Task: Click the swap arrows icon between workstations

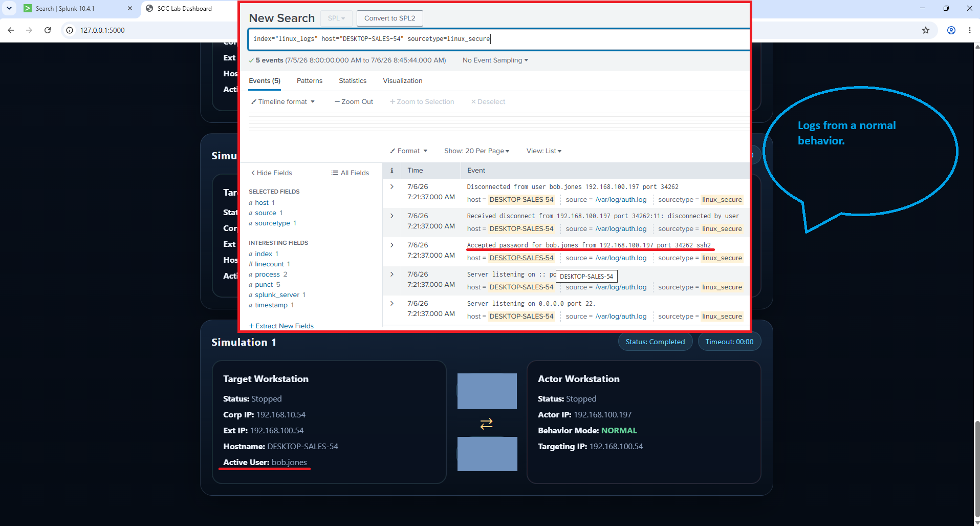Action: point(486,424)
